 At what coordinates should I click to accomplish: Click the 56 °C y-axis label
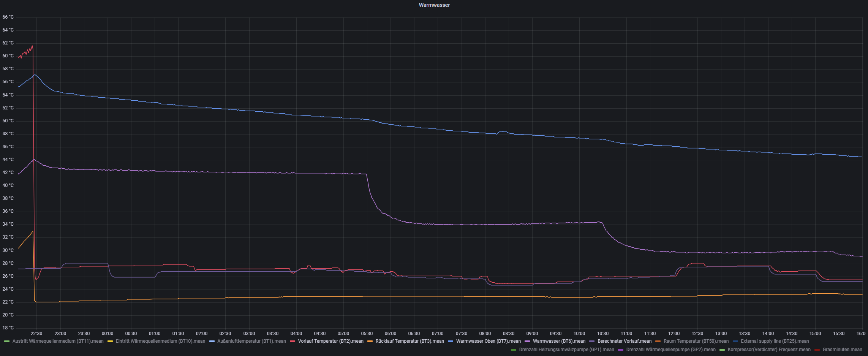[8, 82]
